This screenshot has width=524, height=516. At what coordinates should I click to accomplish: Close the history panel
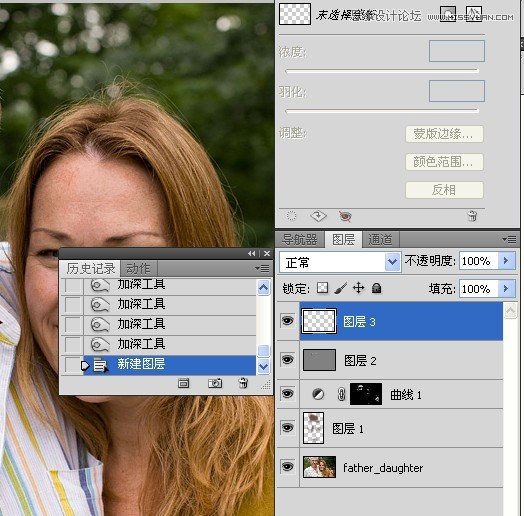(267, 254)
